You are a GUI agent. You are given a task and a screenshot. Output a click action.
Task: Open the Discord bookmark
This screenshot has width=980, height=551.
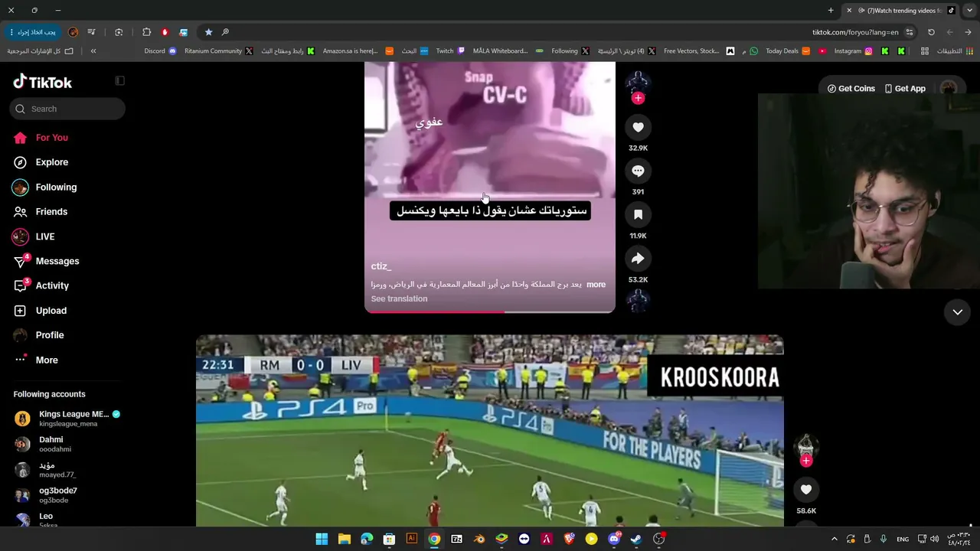pos(160,51)
